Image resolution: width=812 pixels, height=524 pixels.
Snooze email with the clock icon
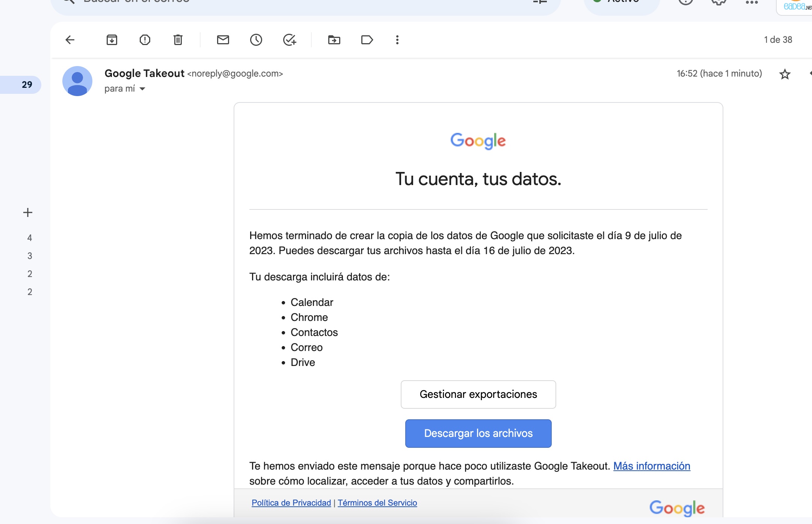[x=256, y=40]
